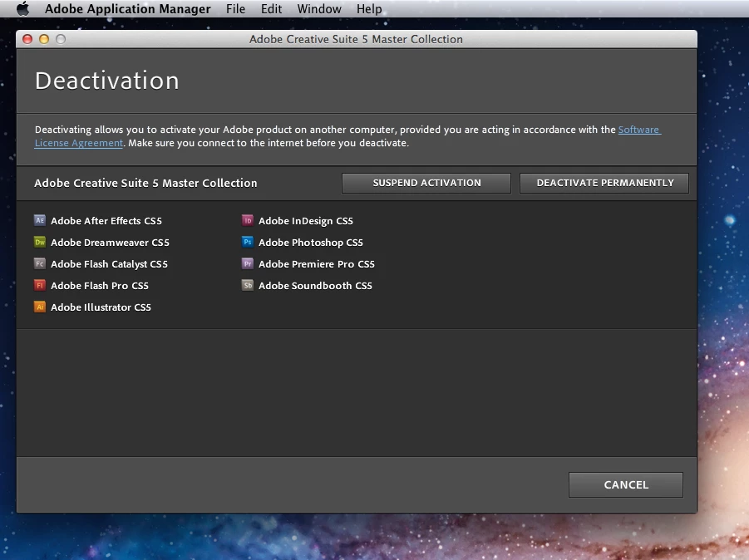This screenshot has width=749, height=560.
Task: Cancel the deactivation dialog
Action: pyautogui.click(x=626, y=484)
